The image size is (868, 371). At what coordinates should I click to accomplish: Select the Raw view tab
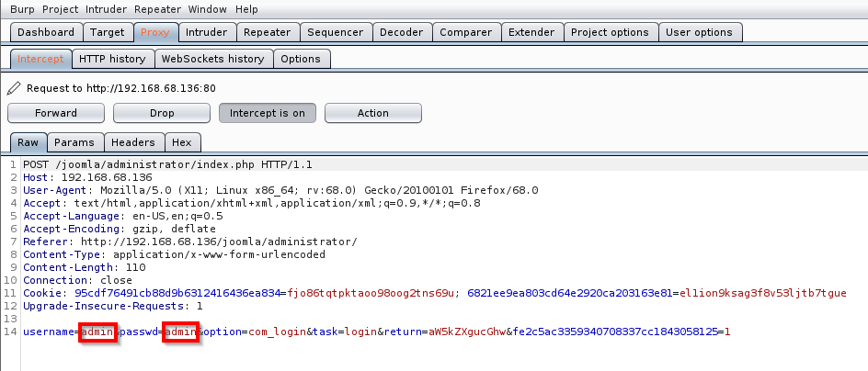(29, 142)
